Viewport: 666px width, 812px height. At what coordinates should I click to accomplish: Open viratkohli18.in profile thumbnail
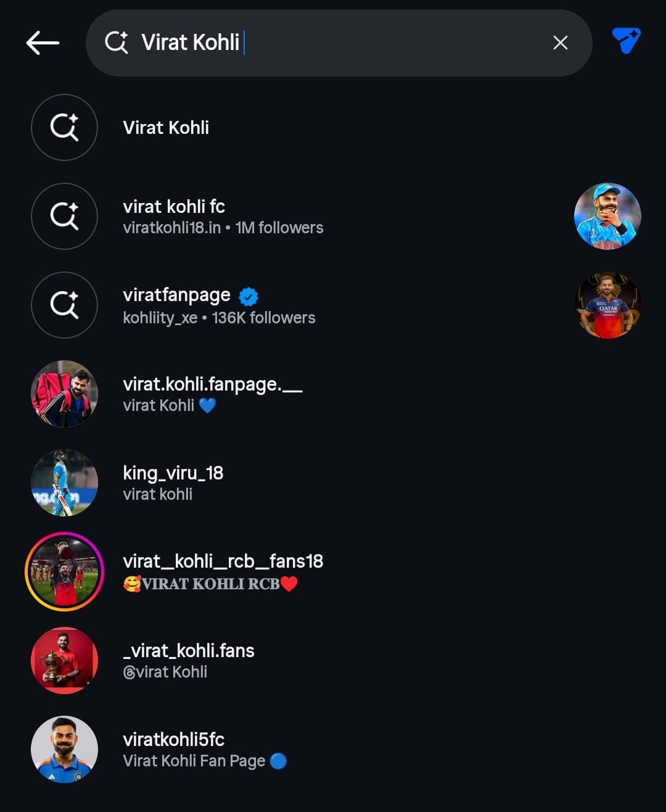click(x=607, y=217)
